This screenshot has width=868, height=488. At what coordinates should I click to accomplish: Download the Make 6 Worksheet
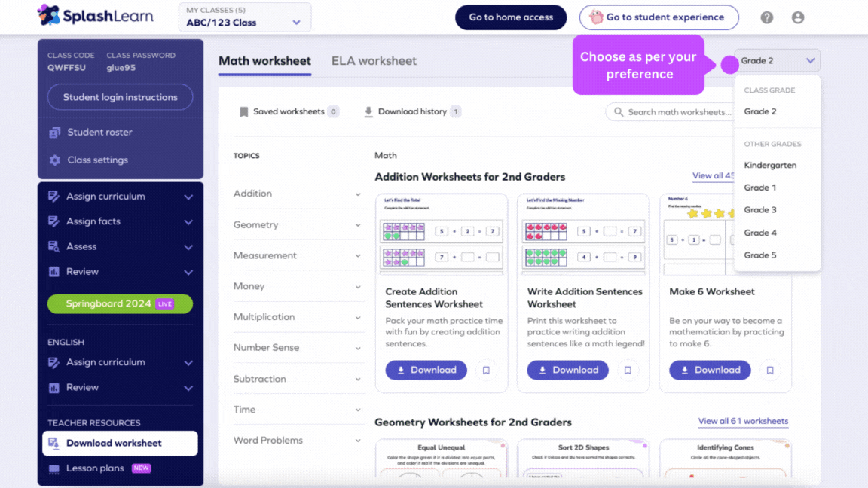tap(710, 371)
